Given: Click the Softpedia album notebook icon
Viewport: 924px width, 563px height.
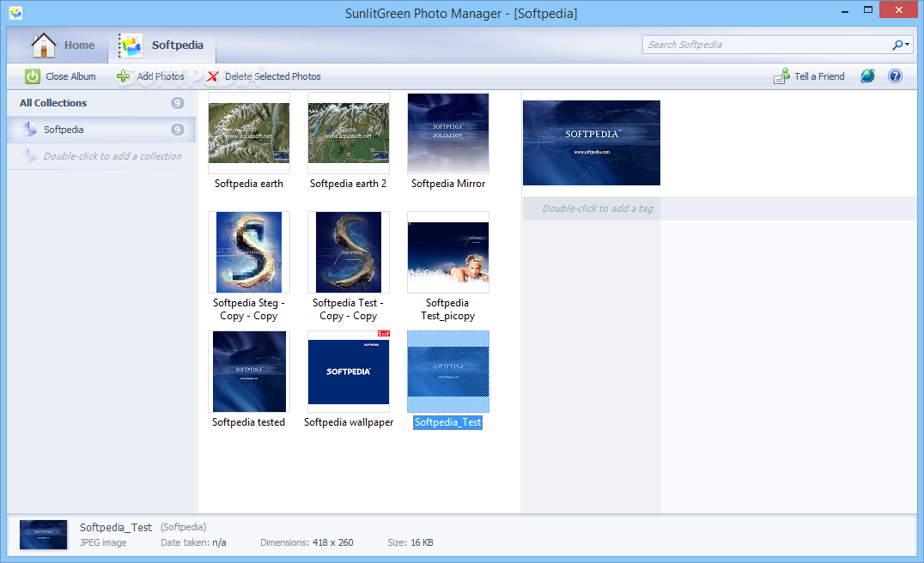Looking at the screenshot, I should pos(131,45).
